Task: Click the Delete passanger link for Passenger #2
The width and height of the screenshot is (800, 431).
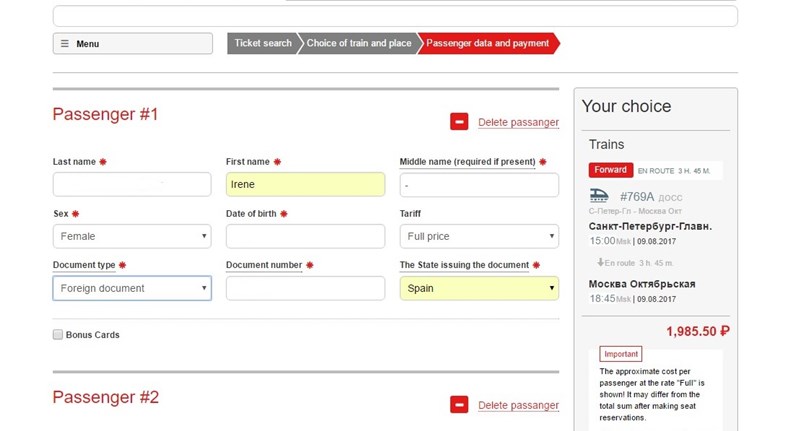Action: (x=518, y=405)
